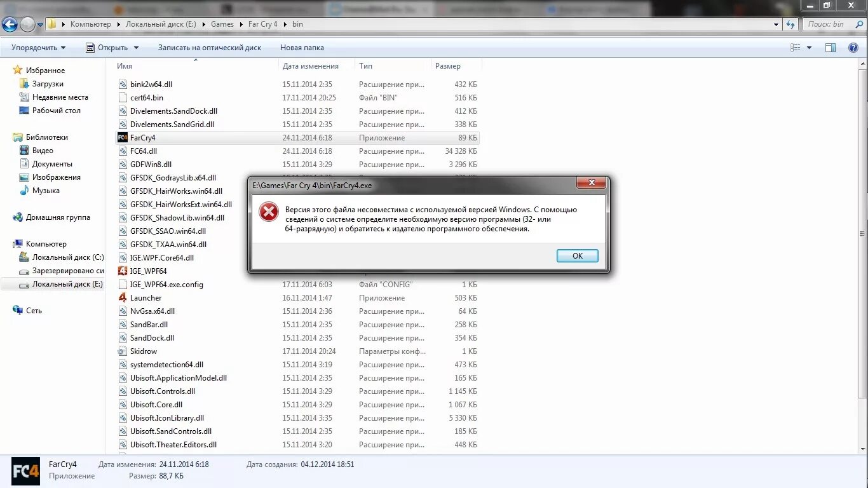Select file 'FC64.dll'
The image size is (868, 488).
pos(144,151)
